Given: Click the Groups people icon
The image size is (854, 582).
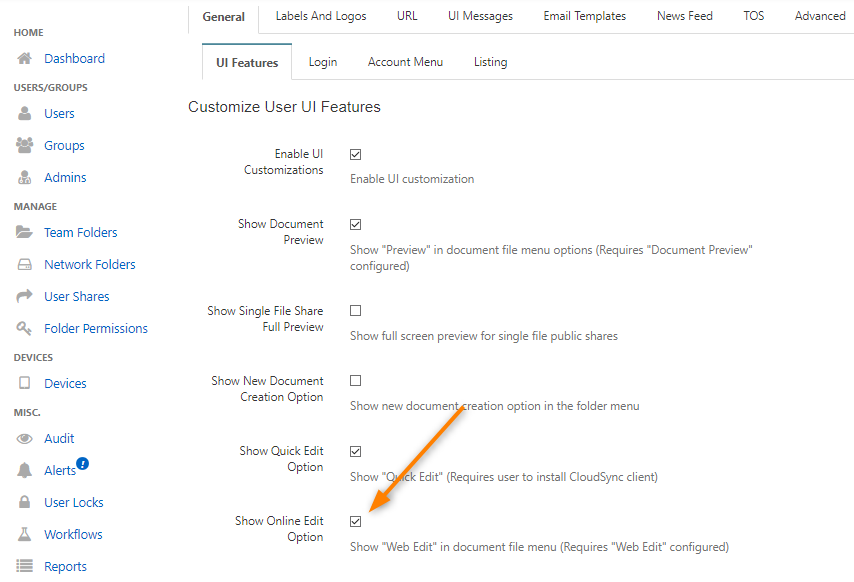Looking at the screenshot, I should [x=25, y=146].
